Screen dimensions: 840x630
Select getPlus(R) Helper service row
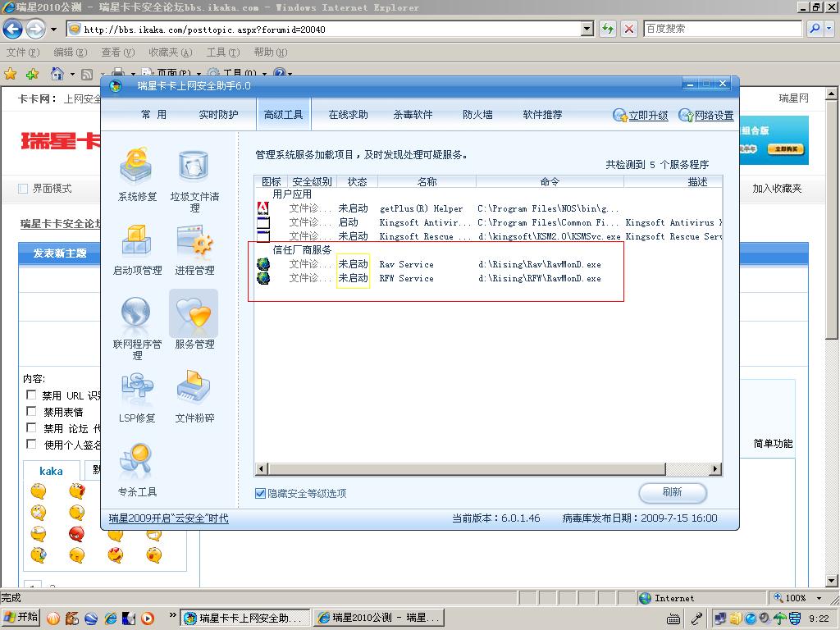[x=489, y=208]
